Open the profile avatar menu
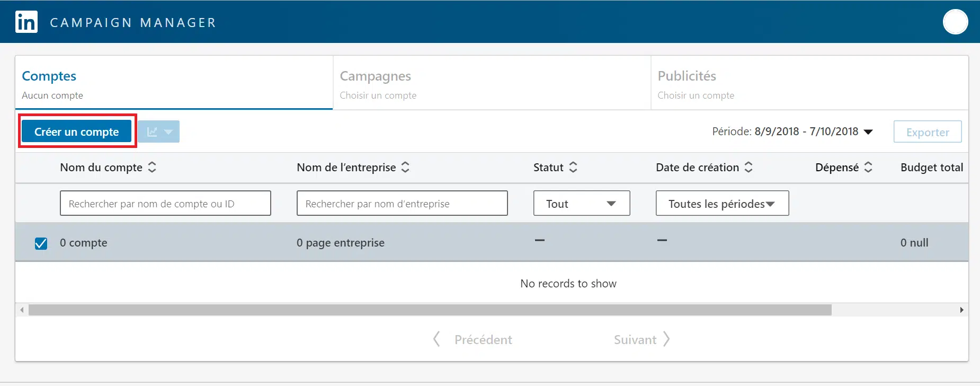Image resolution: width=980 pixels, height=386 pixels. click(x=955, y=22)
